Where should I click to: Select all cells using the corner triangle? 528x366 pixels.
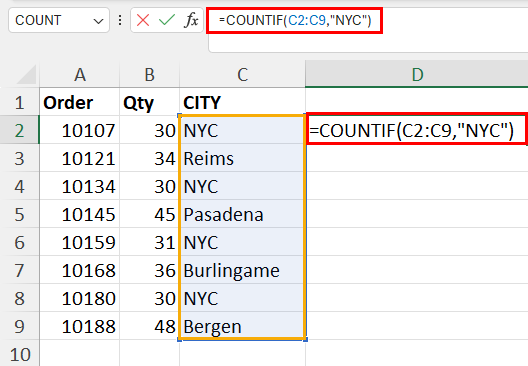click(27, 74)
